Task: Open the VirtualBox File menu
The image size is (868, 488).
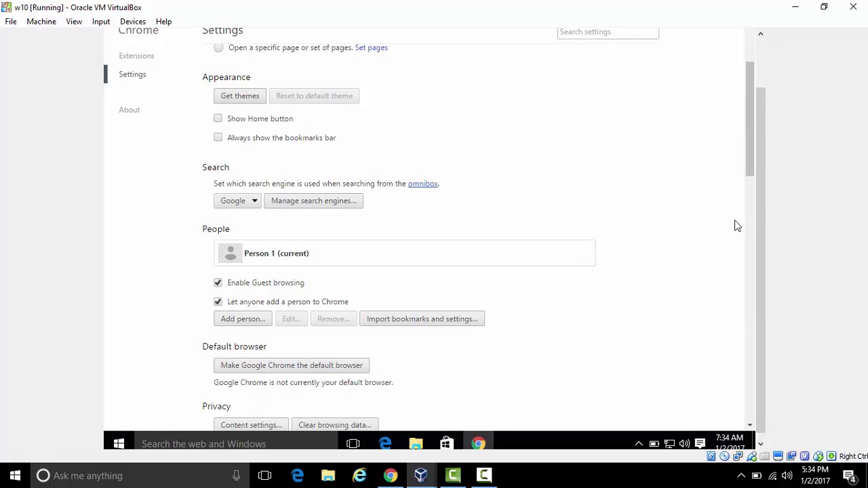Action: (11, 22)
